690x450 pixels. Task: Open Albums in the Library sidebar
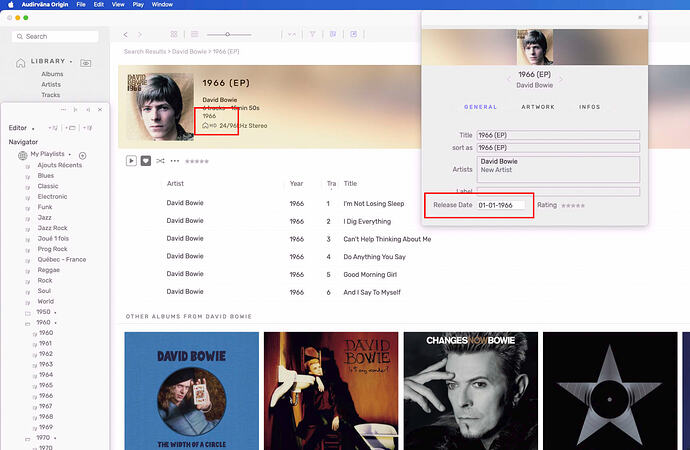tap(52, 74)
